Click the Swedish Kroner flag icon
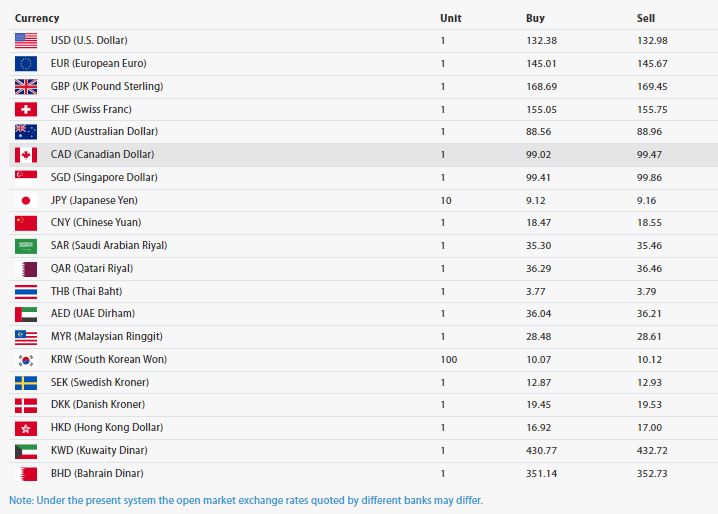The height and width of the screenshot is (514, 718). (26, 382)
